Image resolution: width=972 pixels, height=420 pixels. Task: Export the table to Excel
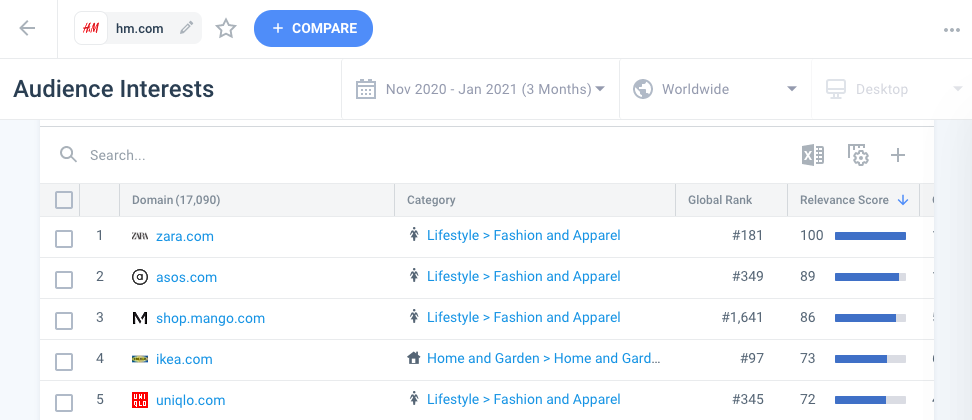813,155
